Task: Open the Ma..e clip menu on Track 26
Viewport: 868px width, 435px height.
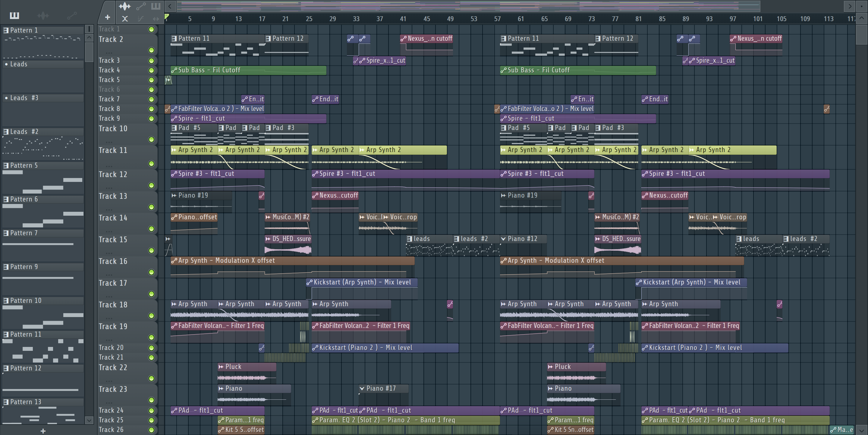Action: pos(833,430)
